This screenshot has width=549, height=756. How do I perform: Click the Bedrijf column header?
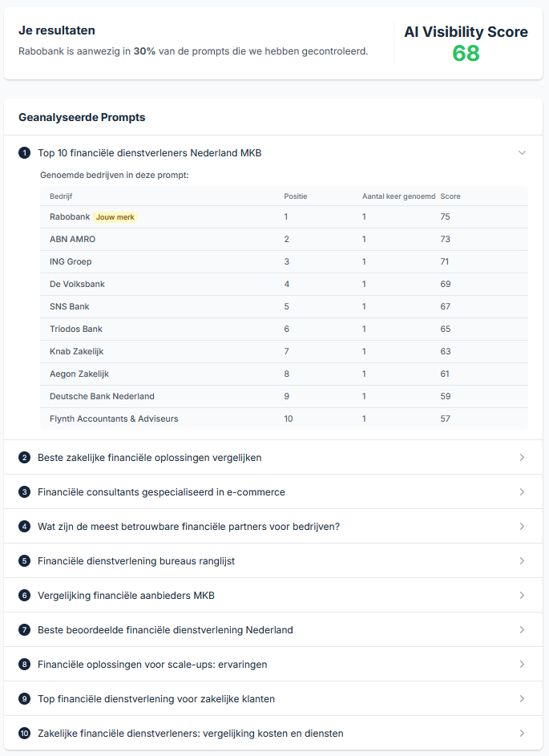(x=61, y=196)
